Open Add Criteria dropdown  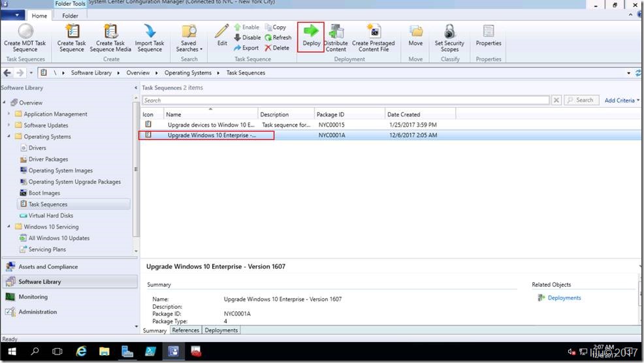622,100
